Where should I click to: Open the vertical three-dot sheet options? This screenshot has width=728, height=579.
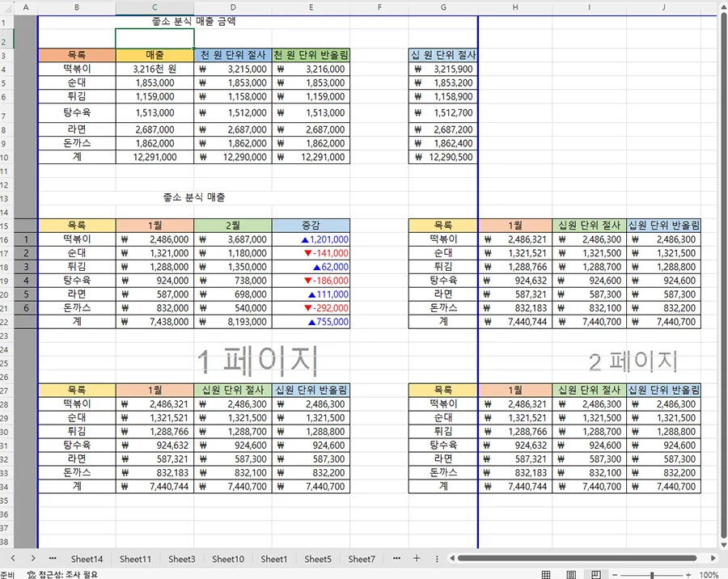coord(436,558)
